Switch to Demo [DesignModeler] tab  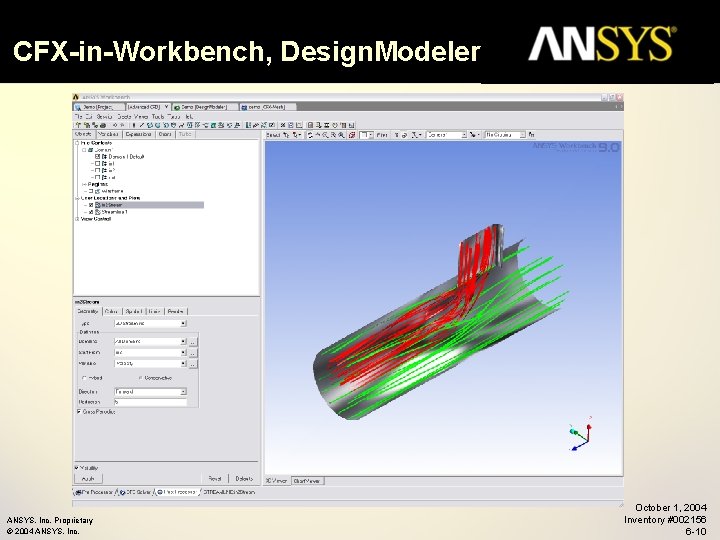[205, 107]
